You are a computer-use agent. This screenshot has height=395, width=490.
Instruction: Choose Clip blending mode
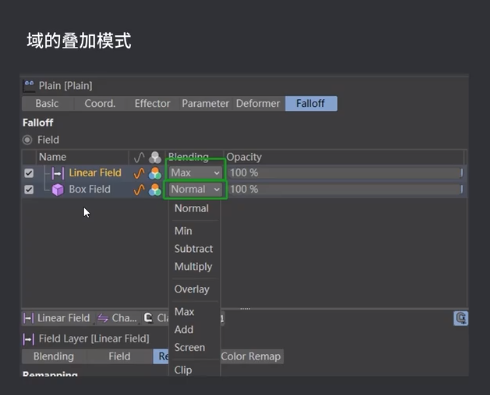[x=183, y=370]
